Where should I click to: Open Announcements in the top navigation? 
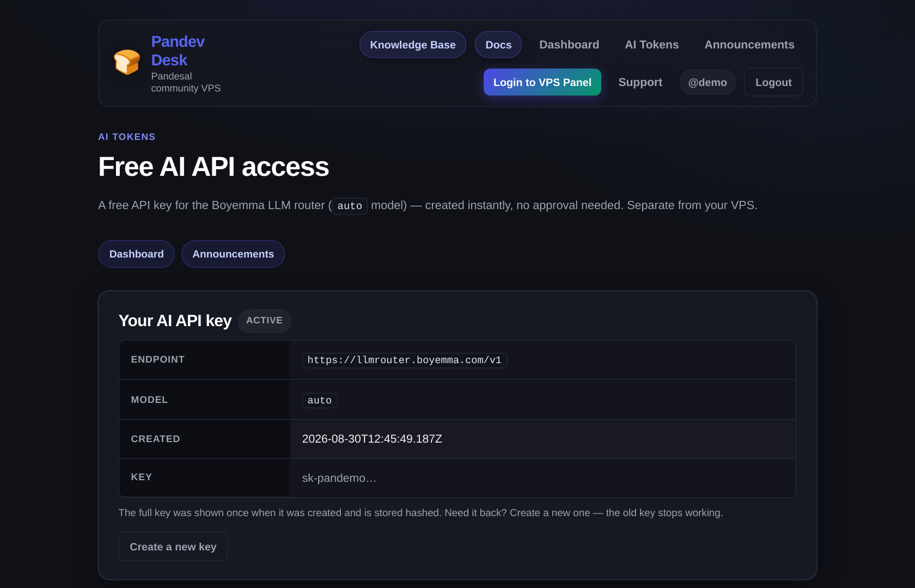[x=749, y=45]
